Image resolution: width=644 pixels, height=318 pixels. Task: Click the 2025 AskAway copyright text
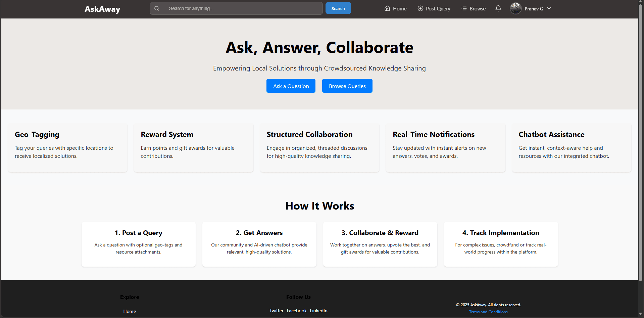[x=488, y=305]
